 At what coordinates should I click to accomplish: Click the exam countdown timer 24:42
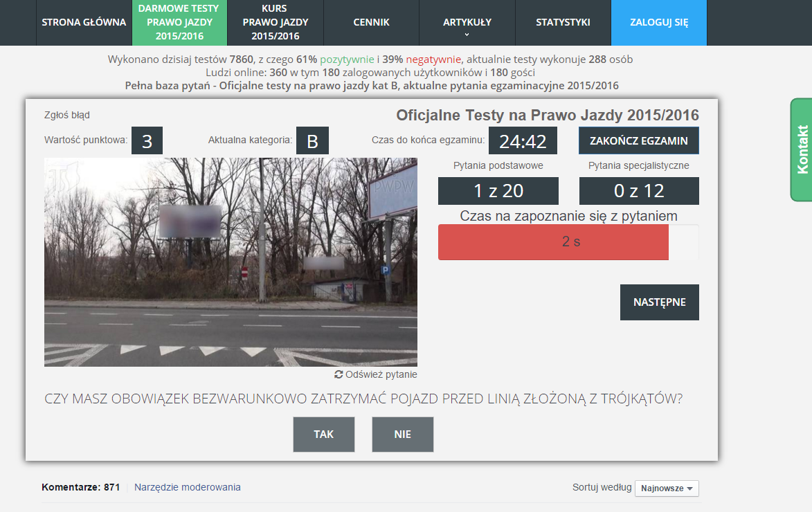click(523, 141)
